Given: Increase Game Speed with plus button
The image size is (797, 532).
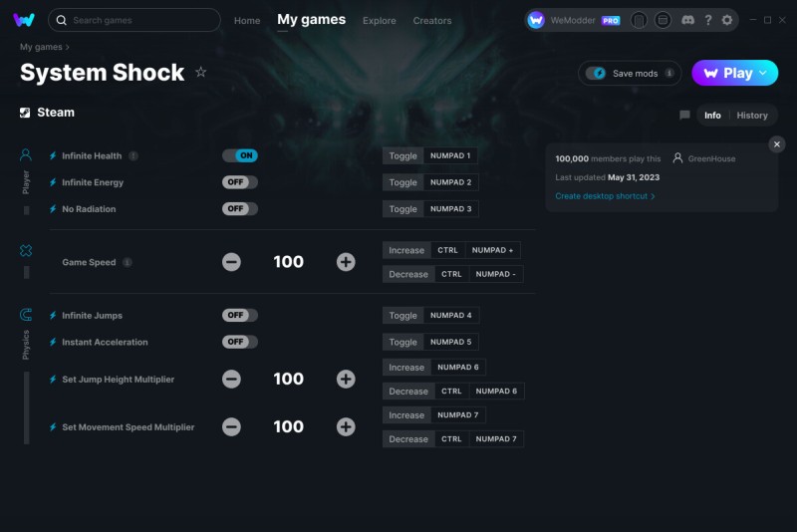Looking at the screenshot, I should coord(346,262).
